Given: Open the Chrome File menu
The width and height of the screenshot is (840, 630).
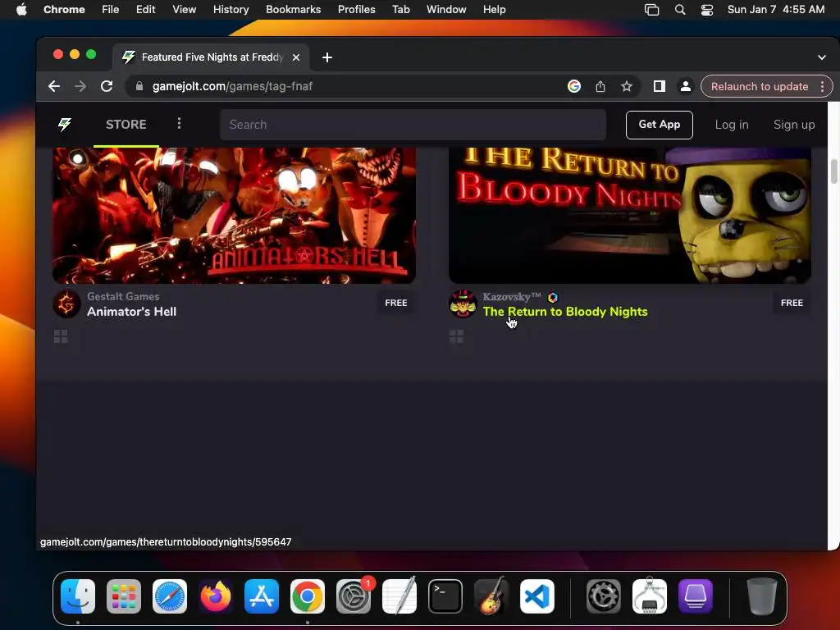Looking at the screenshot, I should click(x=111, y=10).
